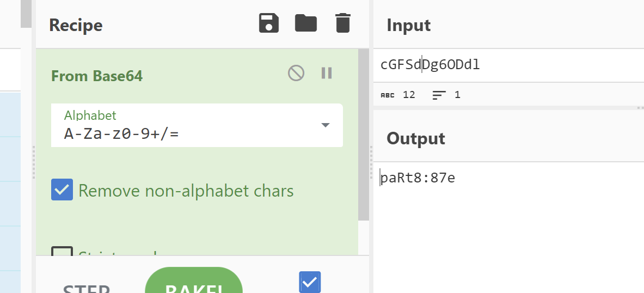This screenshot has width=644, height=293.
Task: Click the input line count icon
Action: coord(439,95)
